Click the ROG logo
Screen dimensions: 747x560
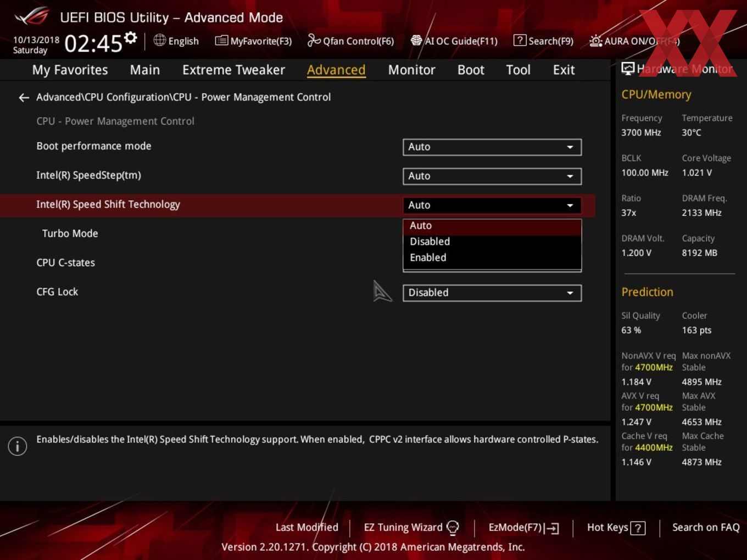click(x=31, y=16)
